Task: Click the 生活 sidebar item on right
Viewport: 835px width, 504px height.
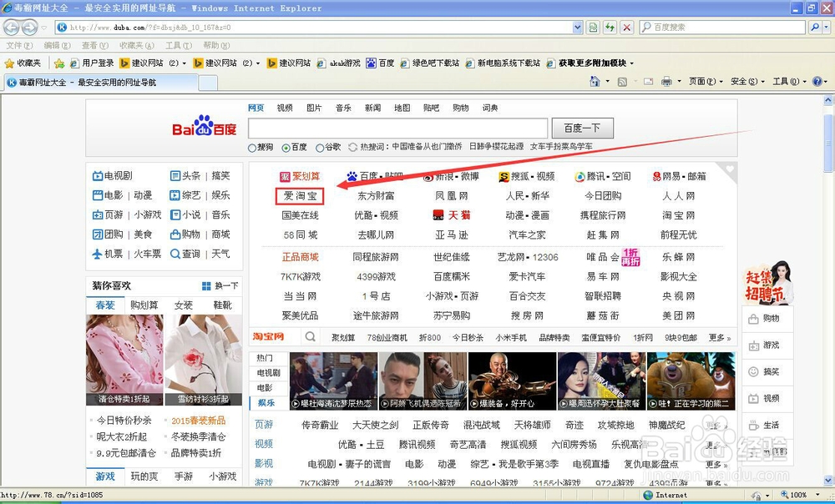Action: pyautogui.click(x=767, y=425)
